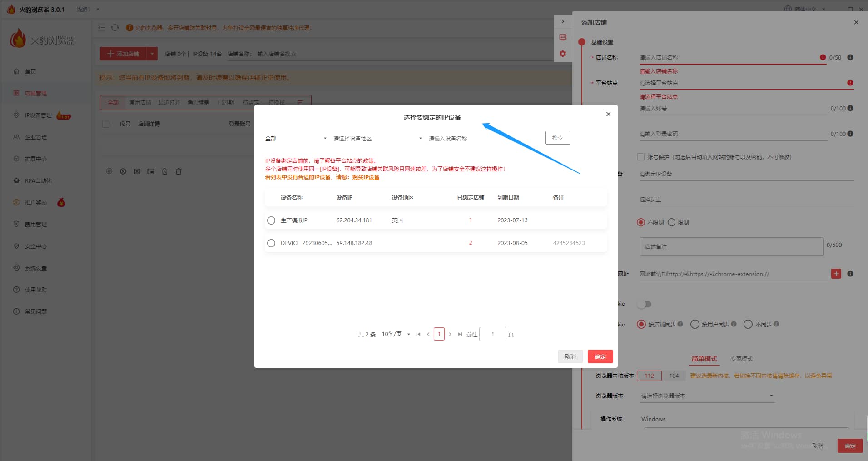Go to the next page arrow in pagination
868x461 pixels.
tap(450, 334)
